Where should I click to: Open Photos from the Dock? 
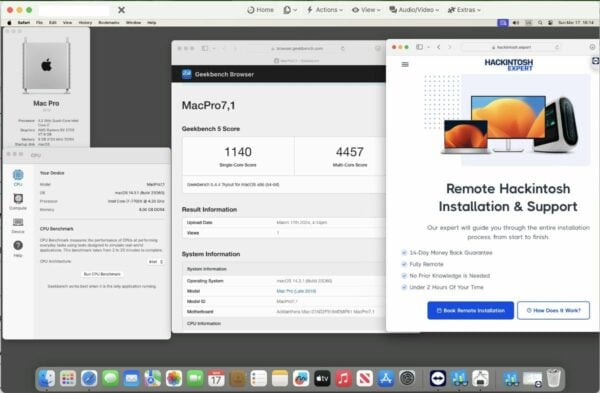pyautogui.click(x=174, y=378)
